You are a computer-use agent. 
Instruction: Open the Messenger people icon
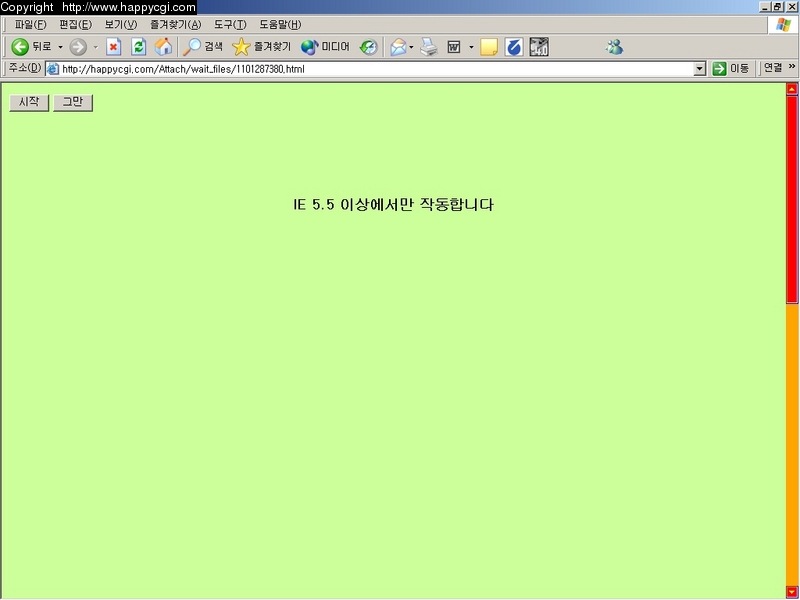click(614, 47)
